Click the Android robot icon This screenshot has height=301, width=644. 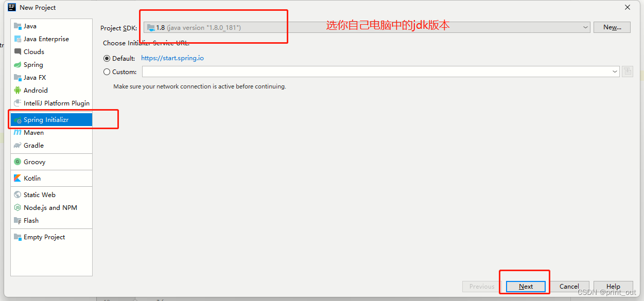click(x=18, y=91)
